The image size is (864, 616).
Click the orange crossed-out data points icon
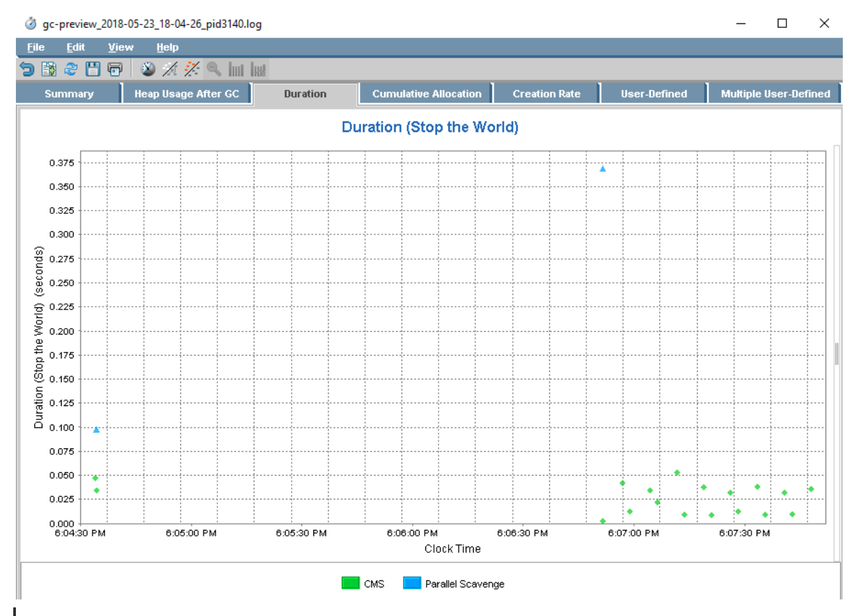(192, 69)
